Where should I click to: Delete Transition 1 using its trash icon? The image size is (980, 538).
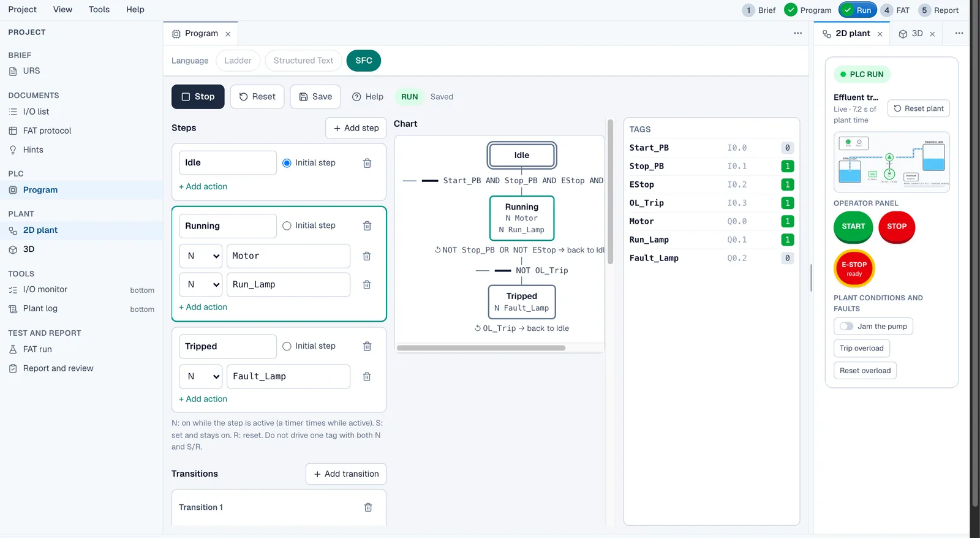point(368,507)
